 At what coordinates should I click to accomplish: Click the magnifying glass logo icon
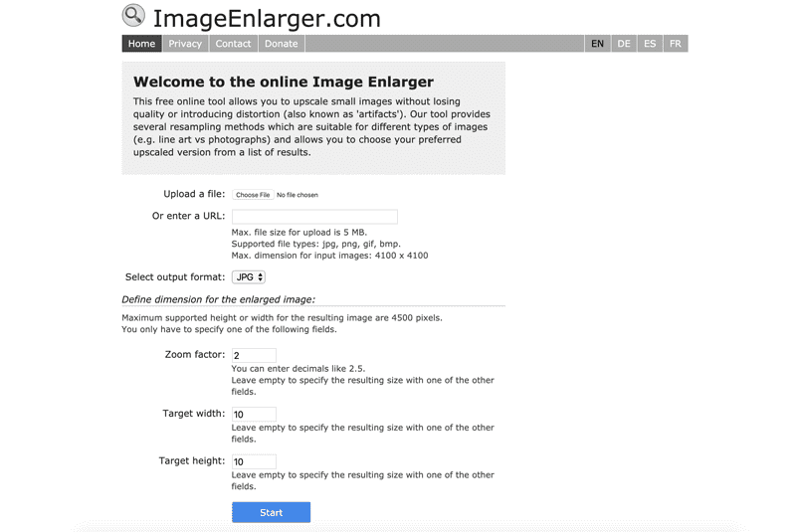(x=133, y=15)
